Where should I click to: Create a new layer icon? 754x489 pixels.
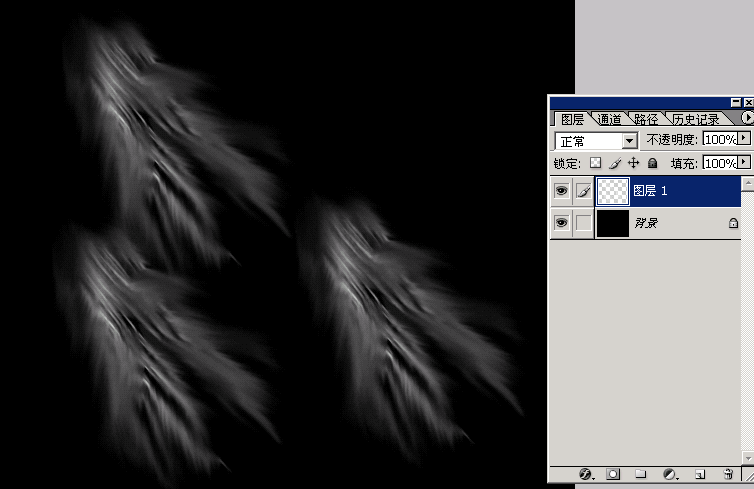coord(700,475)
